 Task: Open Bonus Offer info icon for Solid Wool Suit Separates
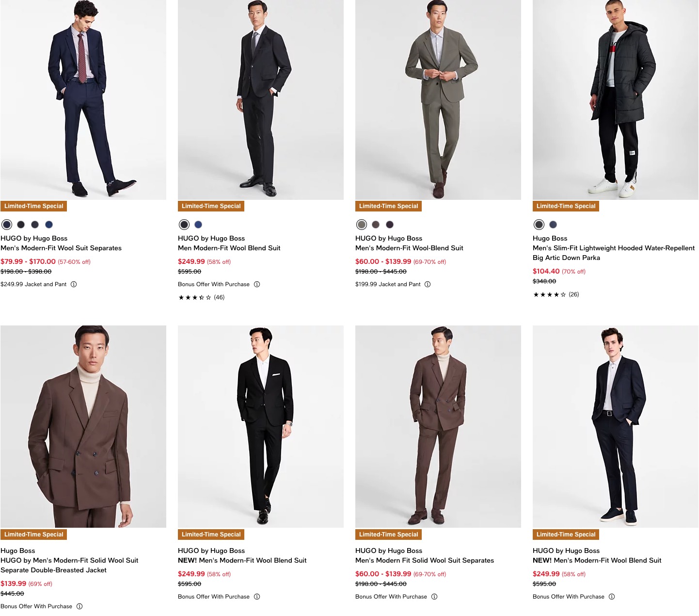point(434,597)
